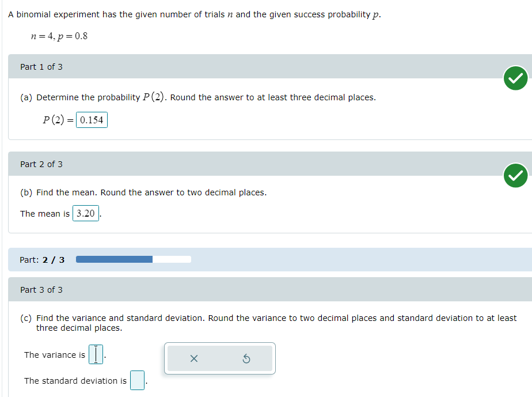The height and width of the screenshot is (397, 532).
Task: Click the progress bar next to Part 2/3
Action: [x=134, y=259]
